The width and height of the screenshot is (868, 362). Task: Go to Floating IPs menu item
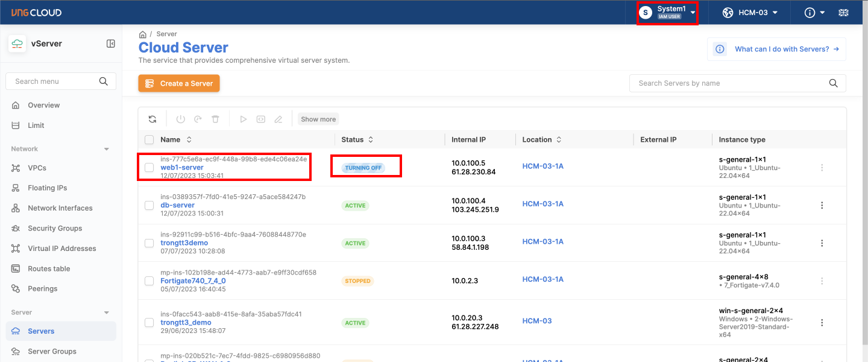tap(47, 188)
